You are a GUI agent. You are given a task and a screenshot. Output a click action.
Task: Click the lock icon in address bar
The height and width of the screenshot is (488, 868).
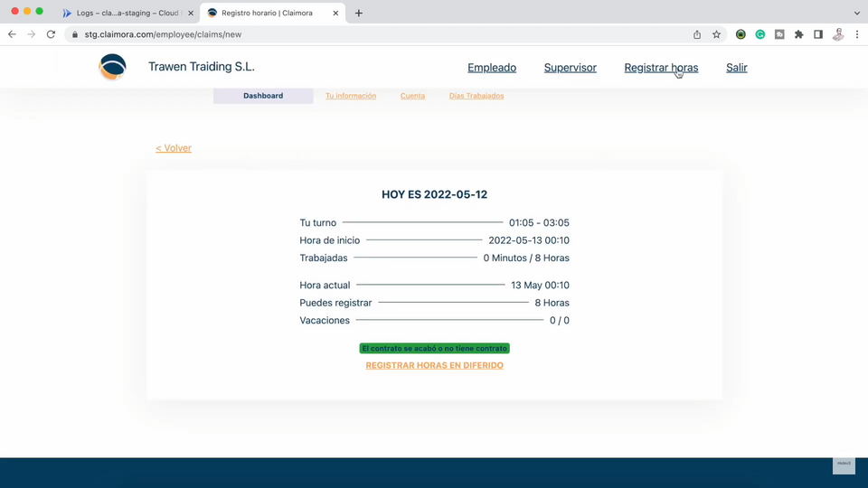click(75, 34)
